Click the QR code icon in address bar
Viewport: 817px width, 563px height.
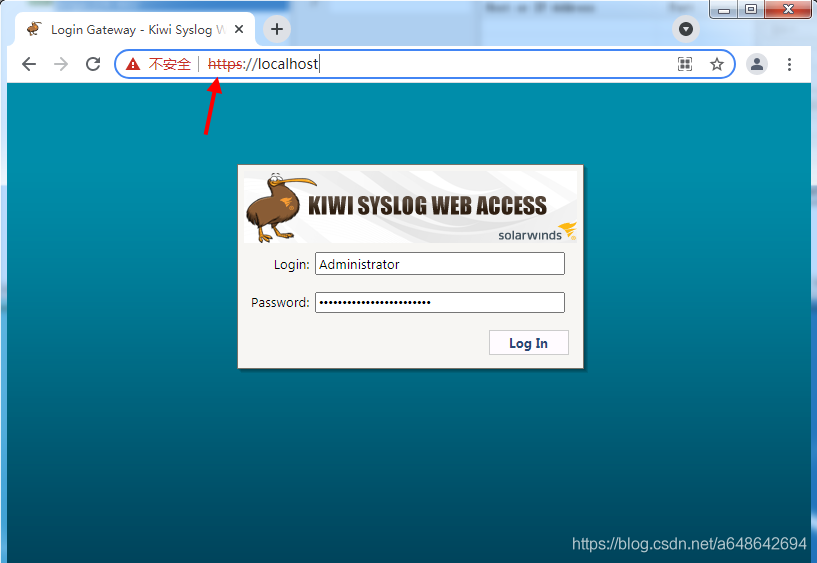click(x=685, y=64)
